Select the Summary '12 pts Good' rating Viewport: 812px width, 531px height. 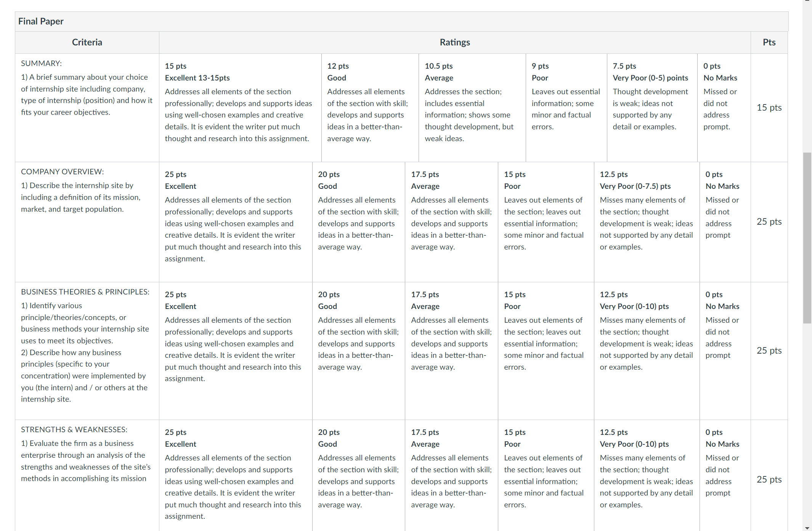click(370, 108)
